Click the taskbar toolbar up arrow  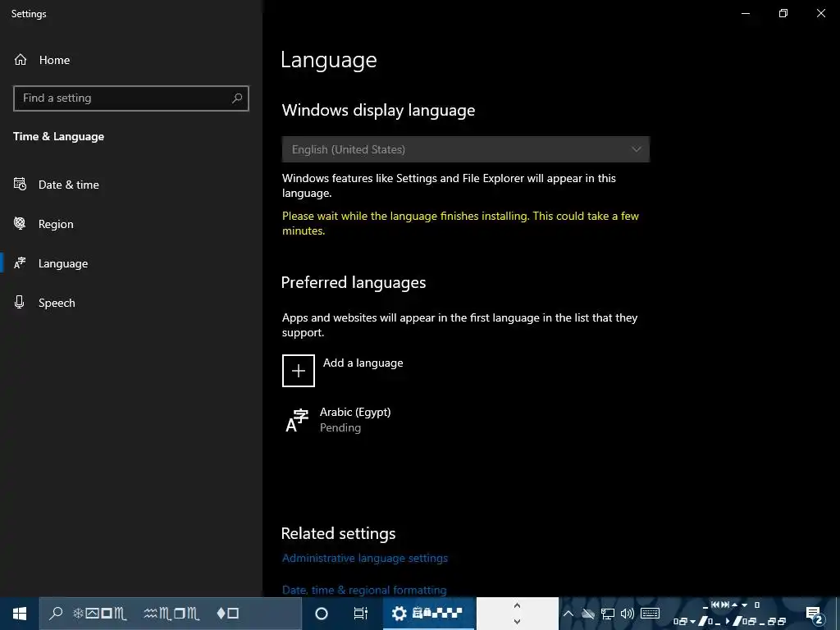click(x=517, y=605)
